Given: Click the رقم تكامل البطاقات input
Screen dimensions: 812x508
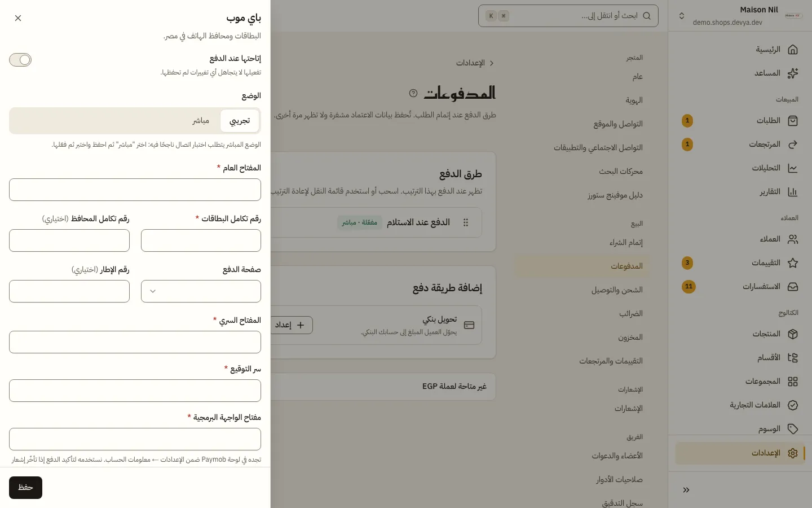Looking at the screenshot, I should pyautogui.click(x=201, y=240).
